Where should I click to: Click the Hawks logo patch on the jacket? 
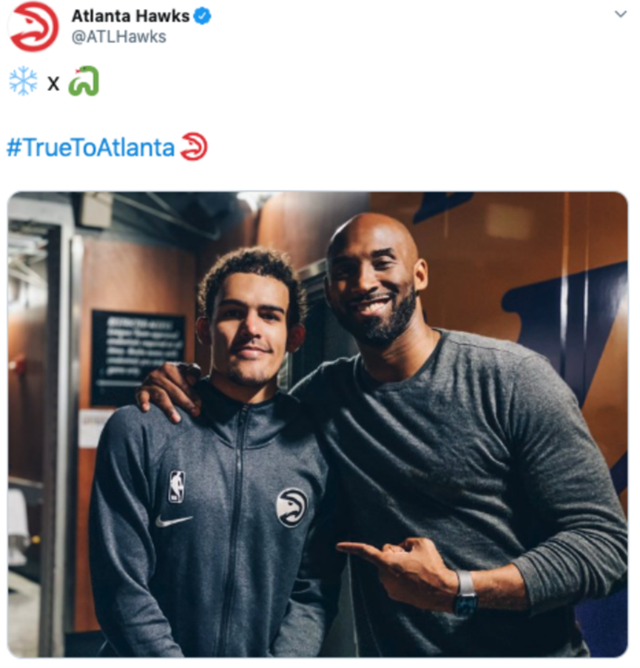(x=292, y=508)
